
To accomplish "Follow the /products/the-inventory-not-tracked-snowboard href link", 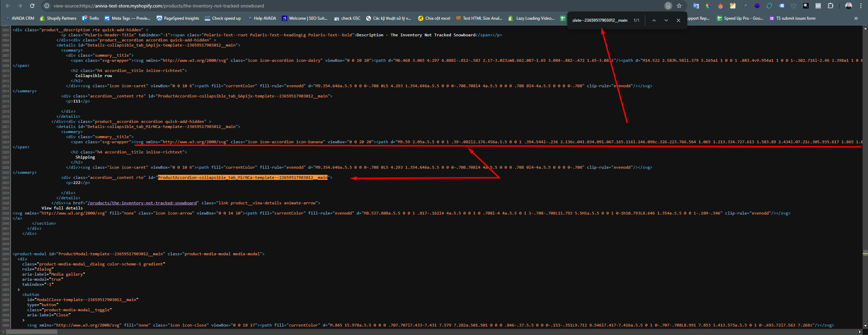I will coord(142,203).
